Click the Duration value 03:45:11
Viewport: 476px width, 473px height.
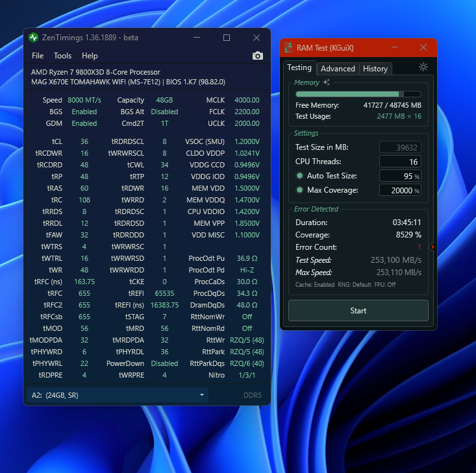(407, 223)
